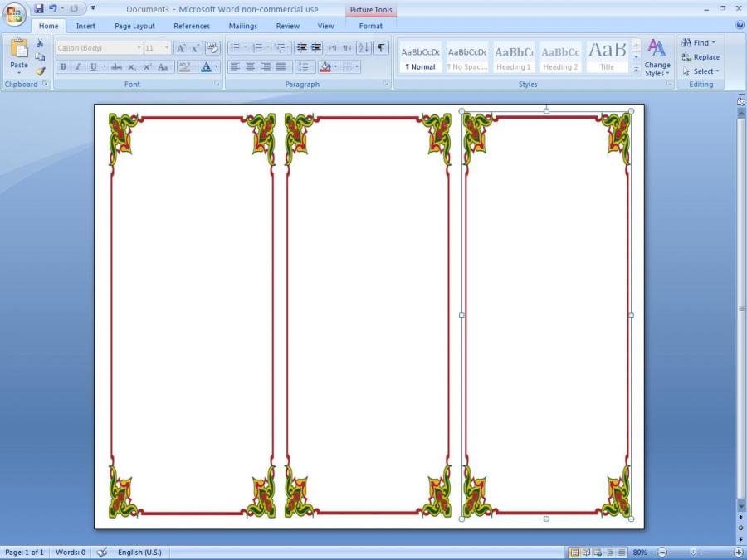The height and width of the screenshot is (560, 747).
Task: Set right-to-left text direction
Action: pyautogui.click(x=347, y=47)
